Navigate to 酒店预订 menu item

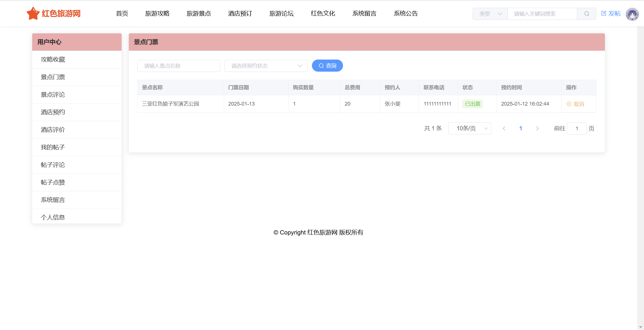click(240, 14)
